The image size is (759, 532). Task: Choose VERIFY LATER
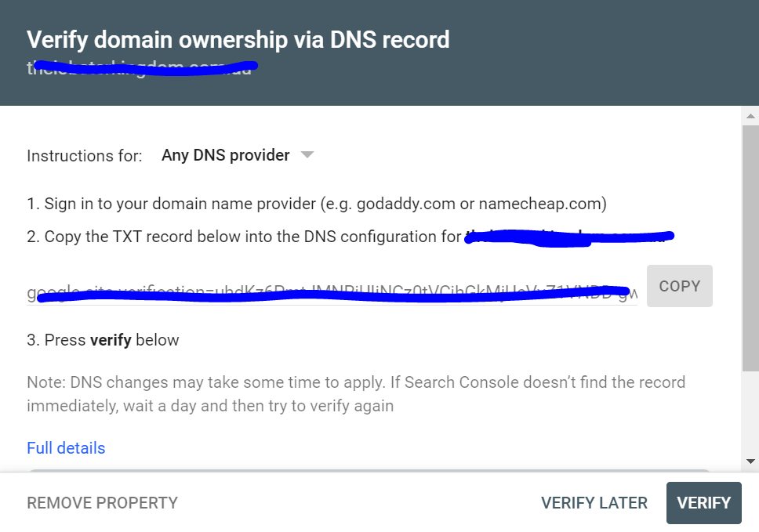pos(594,503)
